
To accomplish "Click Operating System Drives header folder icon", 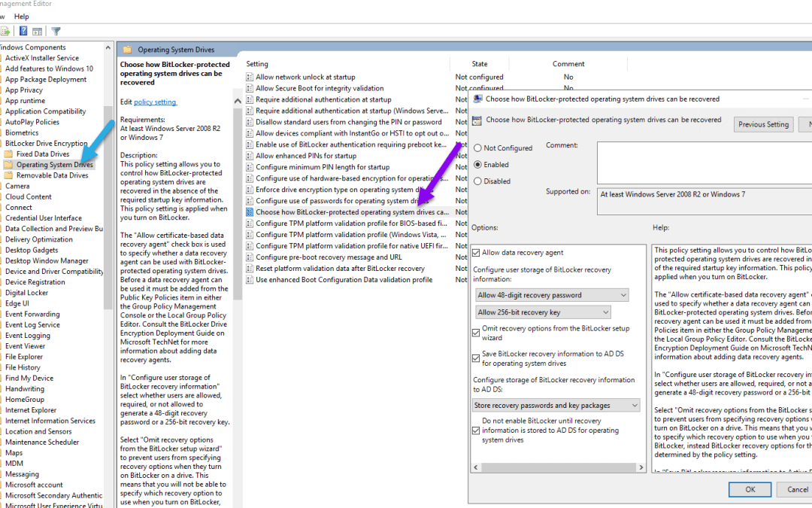I will click(127, 50).
